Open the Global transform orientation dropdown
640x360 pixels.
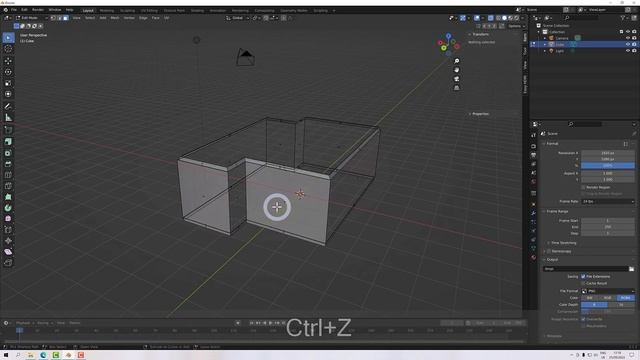click(x=238, y=18)
